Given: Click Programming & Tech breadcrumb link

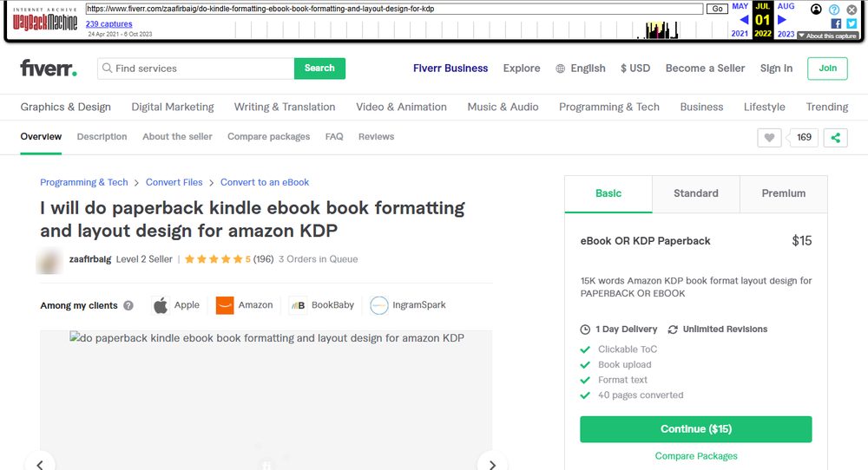Looking at the screenshot, I should coord(83,182).
